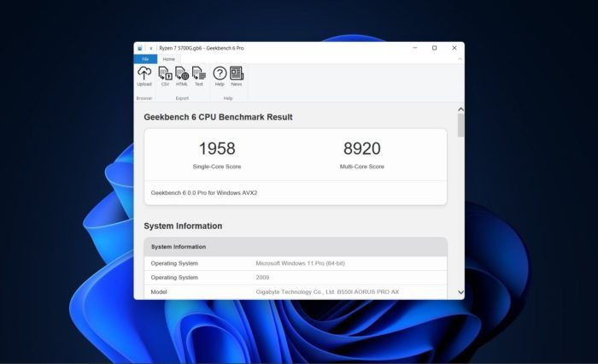Open the quick access toolbar dropdown arrow
Image resolution: width=598 pixels, height=364 pixels.
tap(151, 48)
